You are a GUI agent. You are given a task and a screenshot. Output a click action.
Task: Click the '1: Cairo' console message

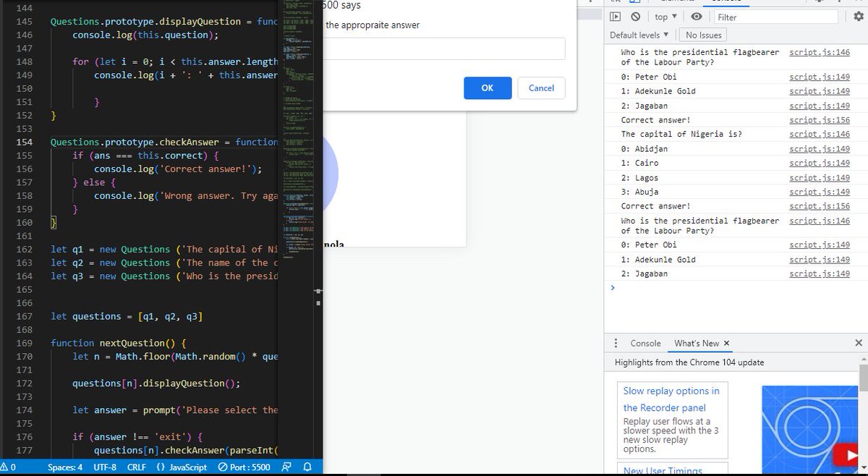(x=639, y=163)
